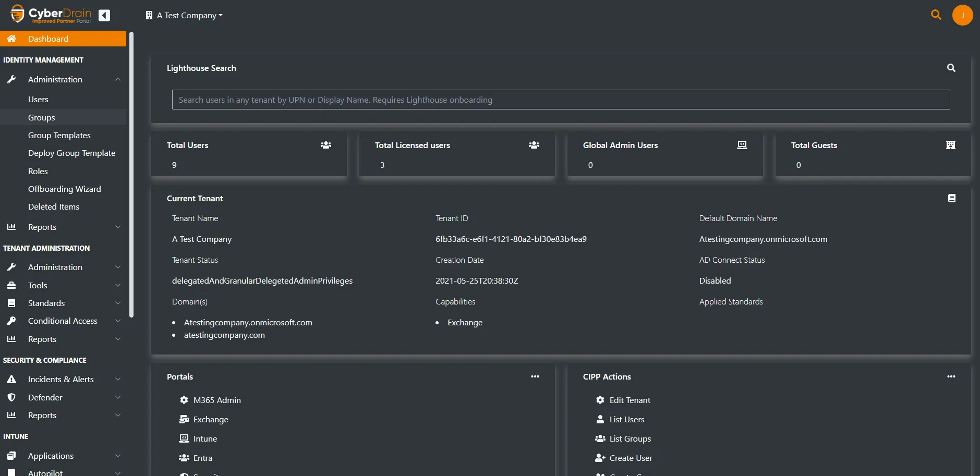Screen dimensions: 980x476
Task: Open the Entra portal link
Action: [x=196, y=458]
